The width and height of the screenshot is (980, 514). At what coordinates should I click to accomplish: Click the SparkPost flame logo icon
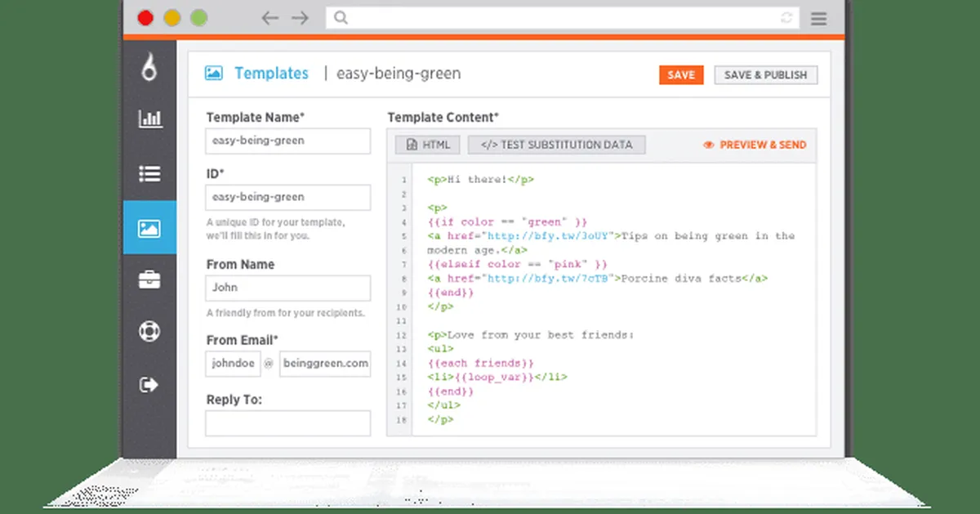(149, 69)
